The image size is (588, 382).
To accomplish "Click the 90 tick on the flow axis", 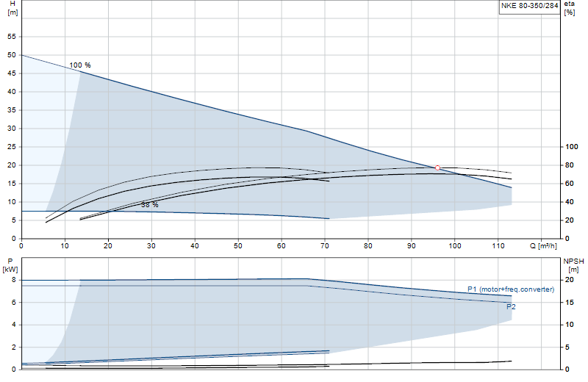I will coord(412,246).
